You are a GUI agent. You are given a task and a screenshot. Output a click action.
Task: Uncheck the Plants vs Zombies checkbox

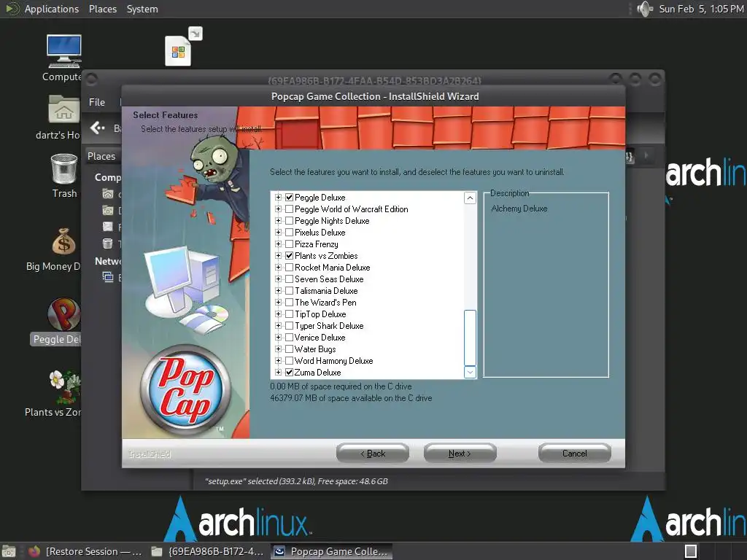pyautogui.click(x=289, y=256)
